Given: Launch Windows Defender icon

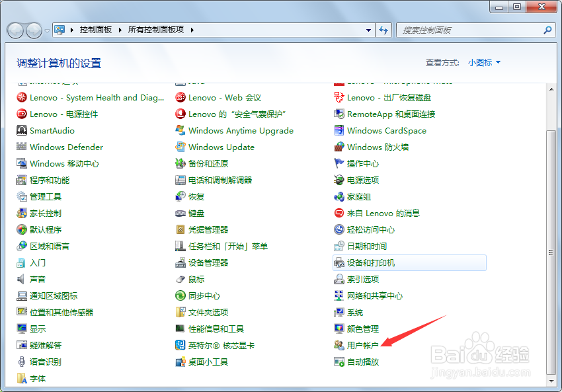Looking at the screenshot, I should [x=22, y=147].
